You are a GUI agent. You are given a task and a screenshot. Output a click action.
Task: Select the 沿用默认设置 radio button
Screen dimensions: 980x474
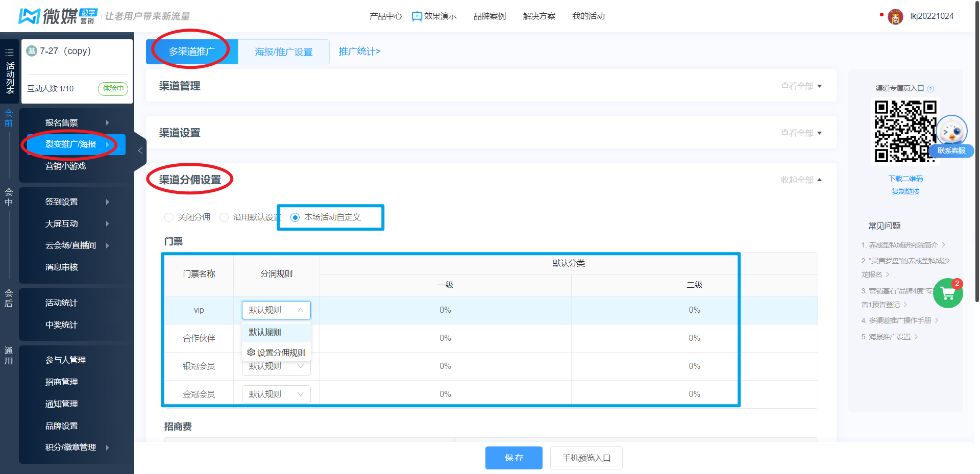click(x=224, y=217)
